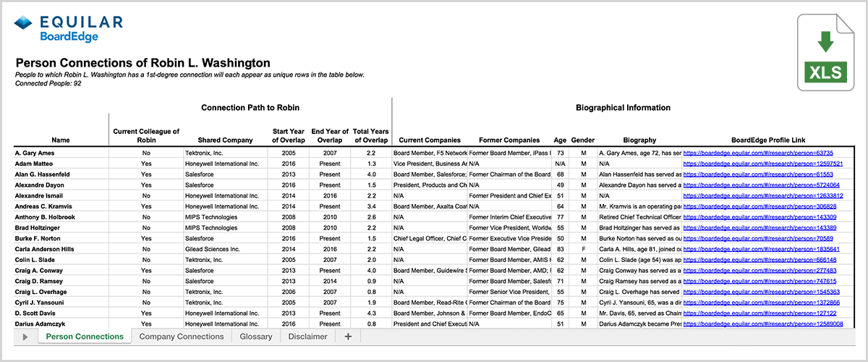Click the XLS download file icon
The height and width of the screenshot is (362, 868).
[x=827, y=52]
